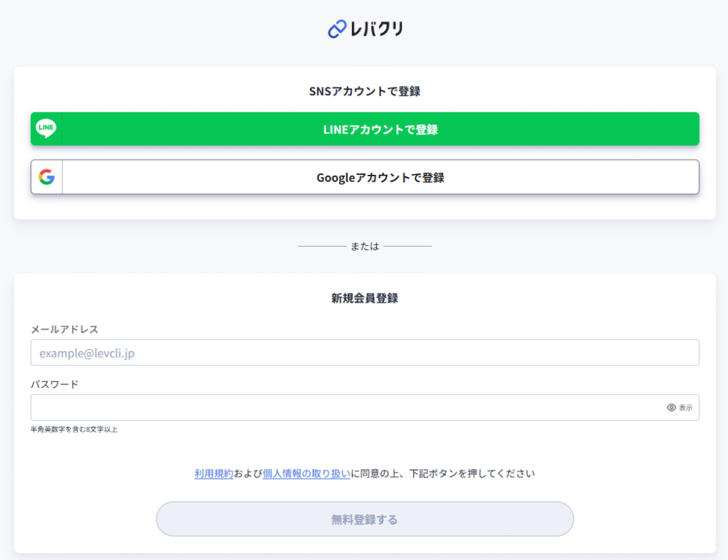Click the 半角英数字を含む8文字以上 hint text
The width and height of the screenshot is (728, 560).
(74, 430)
